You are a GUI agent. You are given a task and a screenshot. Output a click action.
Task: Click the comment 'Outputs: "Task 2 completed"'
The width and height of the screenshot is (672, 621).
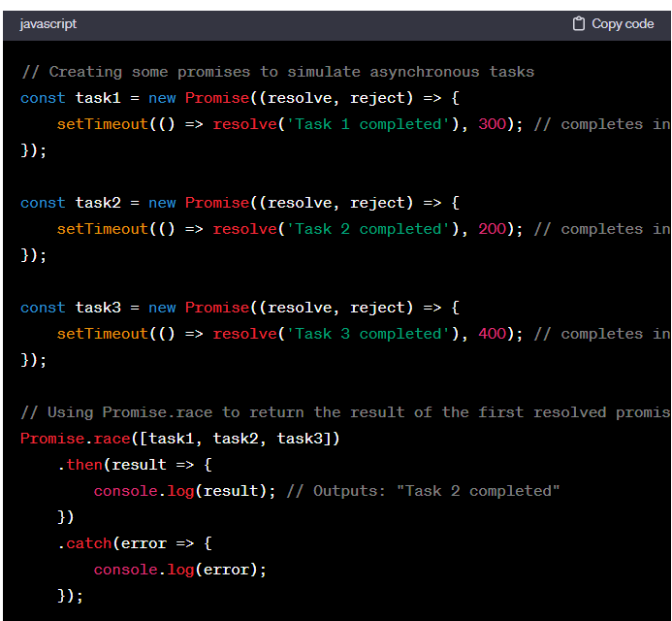(423, 491)
